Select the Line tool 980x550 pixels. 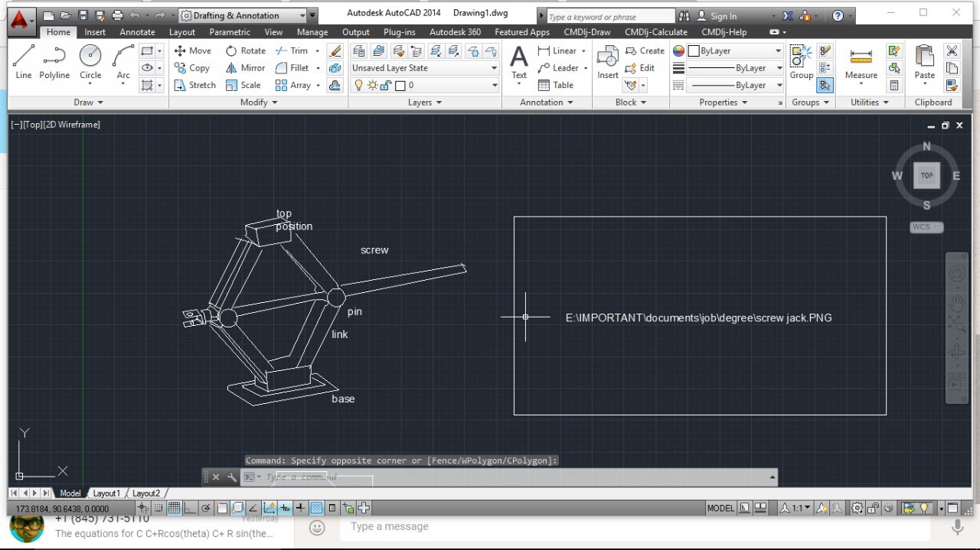[23, 61]
